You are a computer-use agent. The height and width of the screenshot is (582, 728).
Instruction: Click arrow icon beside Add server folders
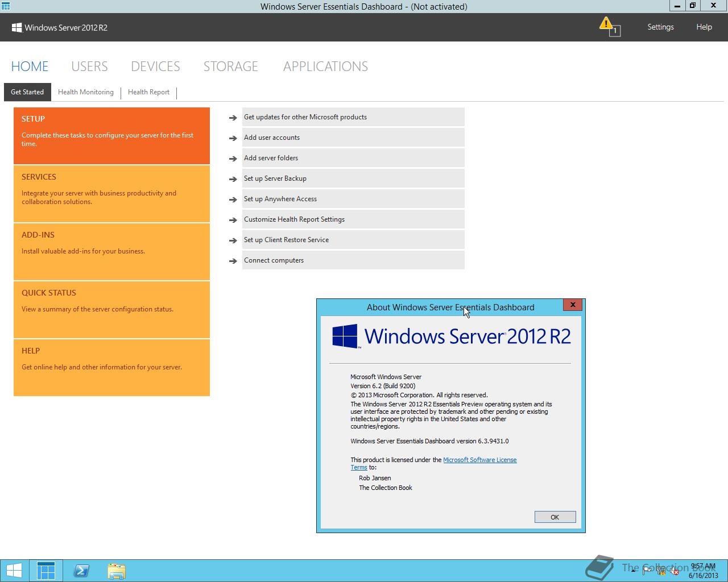coord(233,159)
